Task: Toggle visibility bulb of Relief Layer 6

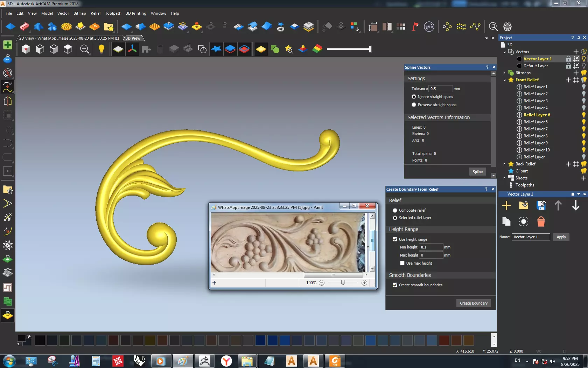Action: [x=583, y=115]
